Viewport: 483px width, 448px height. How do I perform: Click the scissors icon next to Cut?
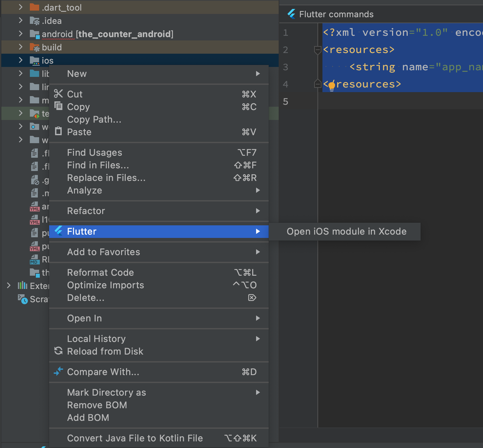[58, 94]
